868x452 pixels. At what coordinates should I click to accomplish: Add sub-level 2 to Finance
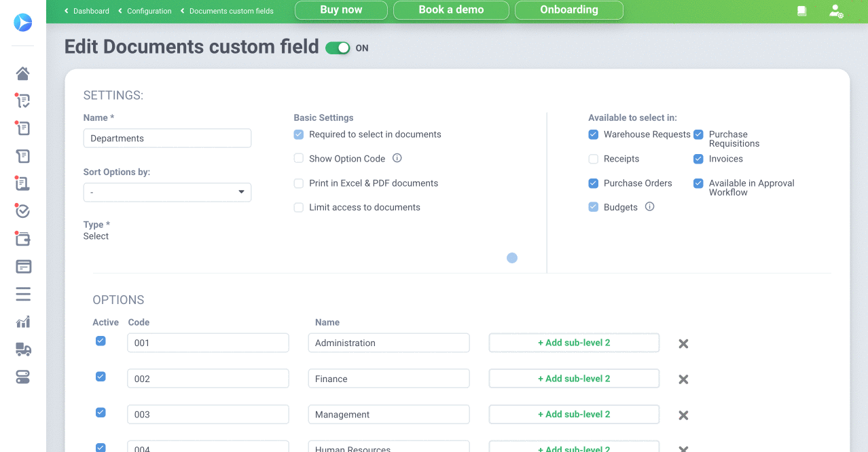(x=574, y=379)
